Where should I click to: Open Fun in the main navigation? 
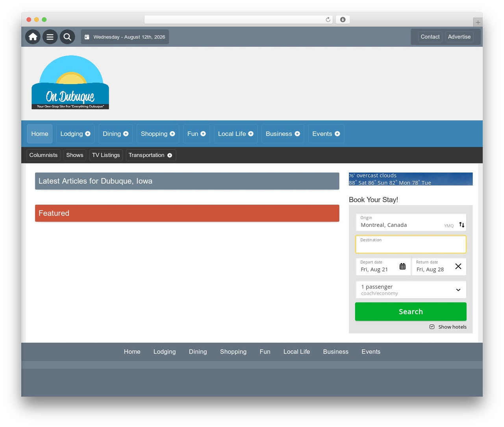pyautogui.click(x=196, y=134)
